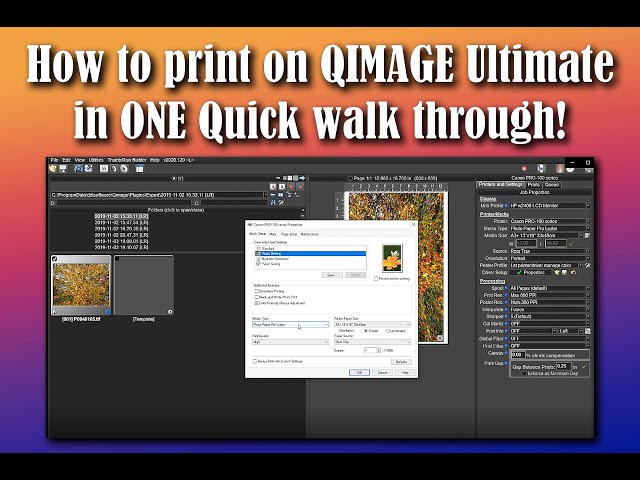Click Canvas shrink compensation value field
The image size is (640, 480).
(x=518, y=355)
